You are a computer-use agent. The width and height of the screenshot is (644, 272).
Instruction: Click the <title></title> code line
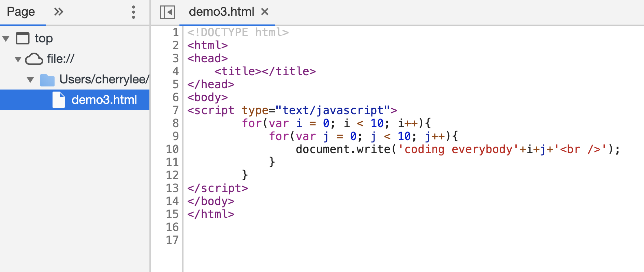tap(265, 71)
